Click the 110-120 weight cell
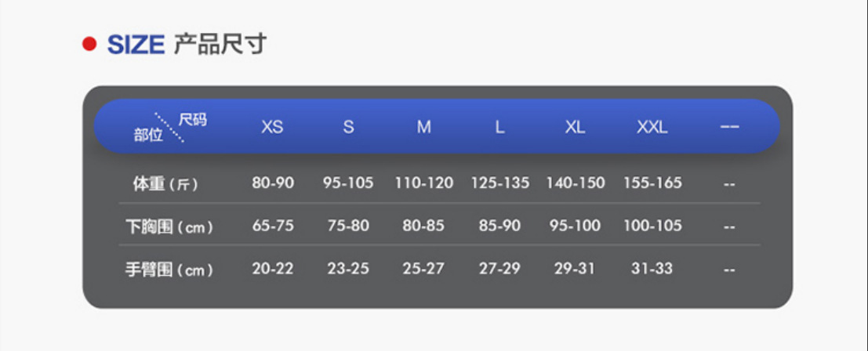The height and width of the screenshot is (351, 868). [x=423, y=183]
